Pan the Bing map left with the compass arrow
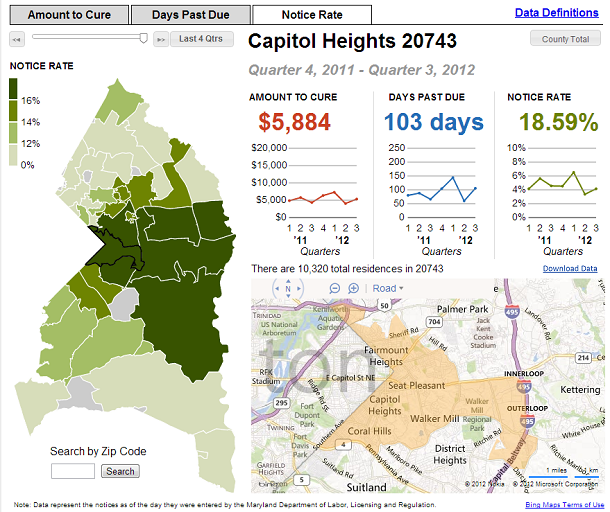610x512 pixels. [277, 290]
